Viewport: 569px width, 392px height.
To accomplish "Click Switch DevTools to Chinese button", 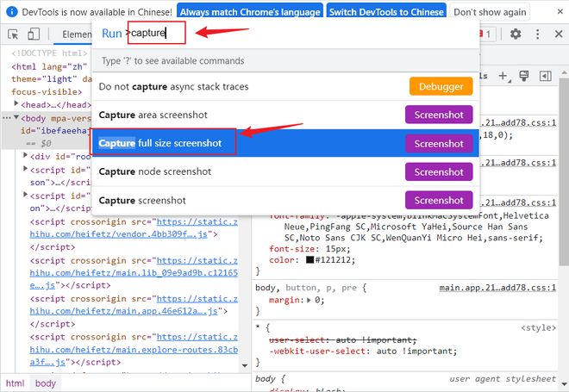I will (x=387, y=12).
